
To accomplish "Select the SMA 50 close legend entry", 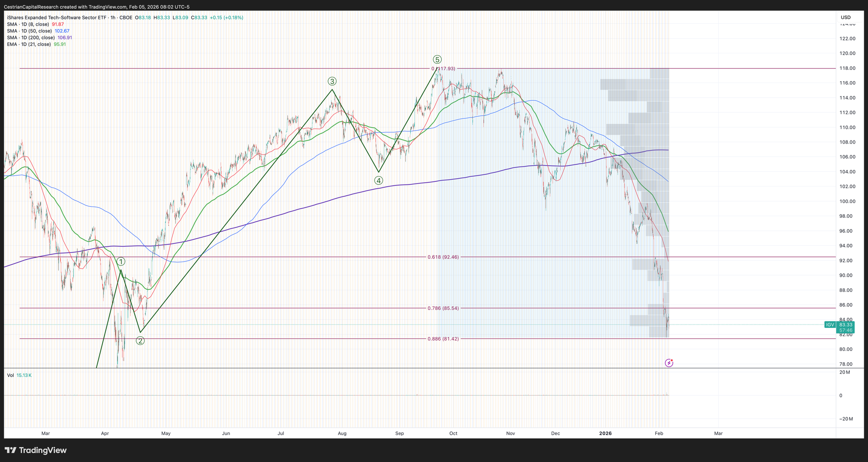I will (30, 31).
